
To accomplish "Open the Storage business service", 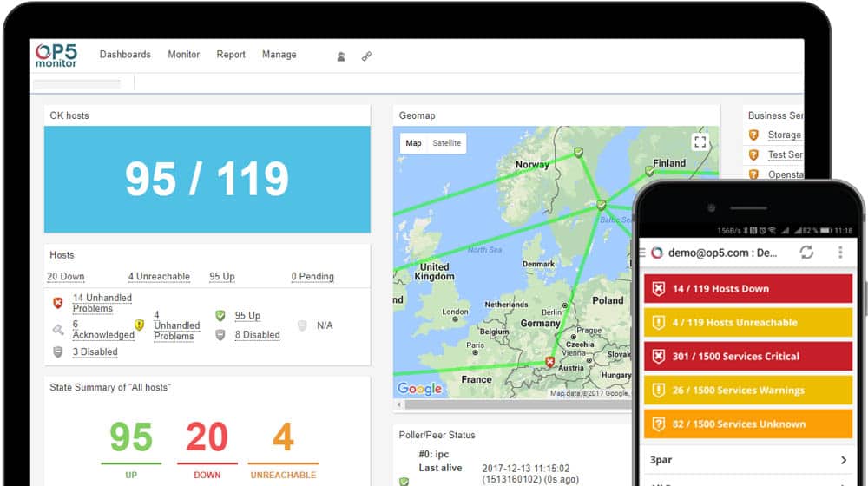I will pyautogui.click(x=785, y=135).
